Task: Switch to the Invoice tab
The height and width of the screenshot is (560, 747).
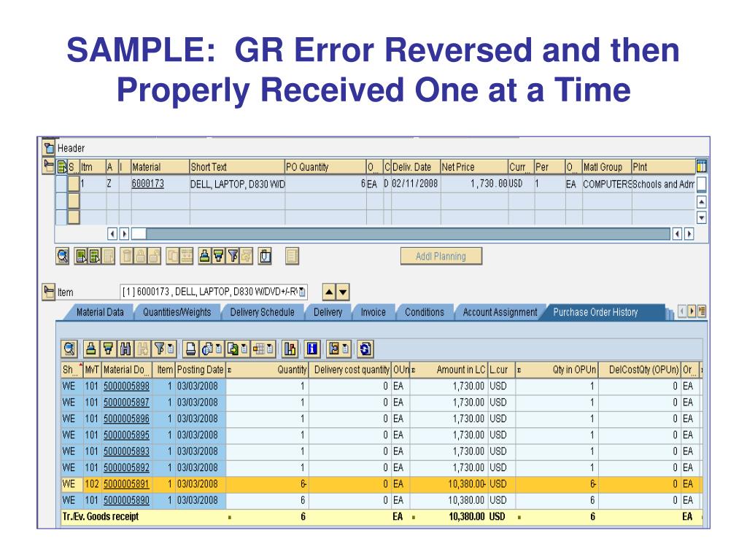Action: pyautogui.click(x=373, y=312)
